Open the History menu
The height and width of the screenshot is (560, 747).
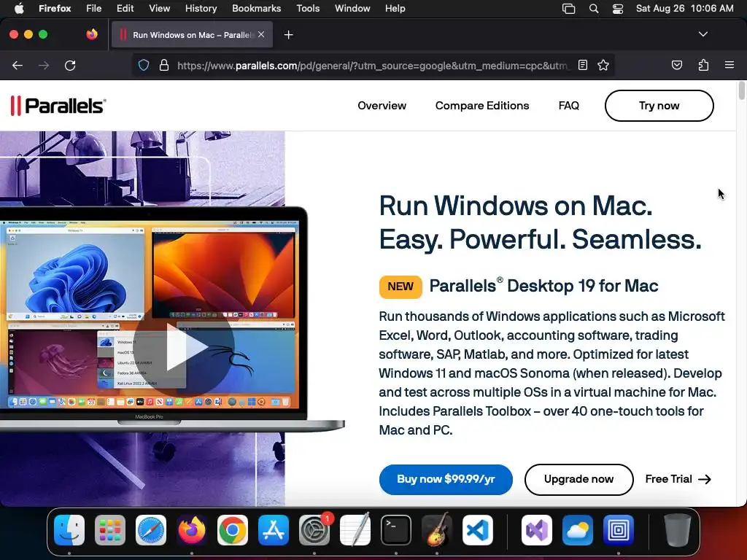201,9
